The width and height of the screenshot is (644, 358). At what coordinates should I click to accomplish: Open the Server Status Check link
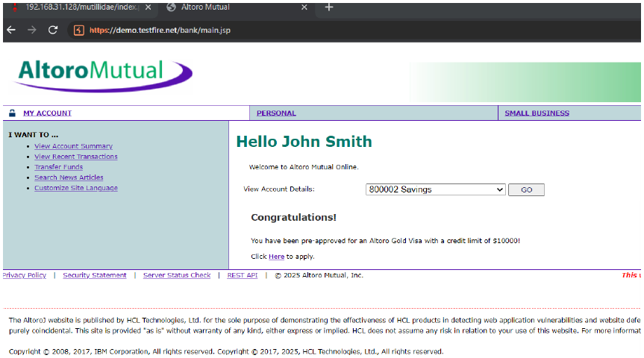pyautogui.click(x=177, y=275)
